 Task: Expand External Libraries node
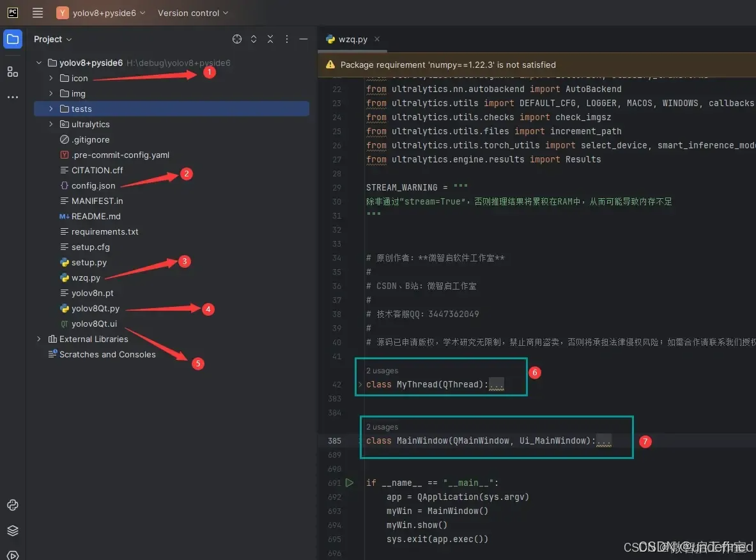click(38, 339)
